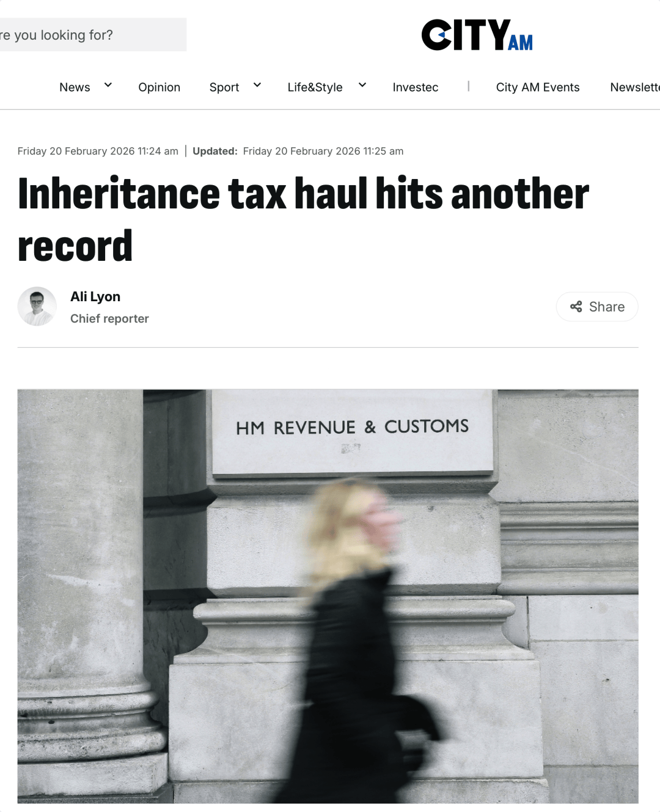Screen dimensions: 660x812
Task: Click the Chief reporter label
Action: pos(109,319)
